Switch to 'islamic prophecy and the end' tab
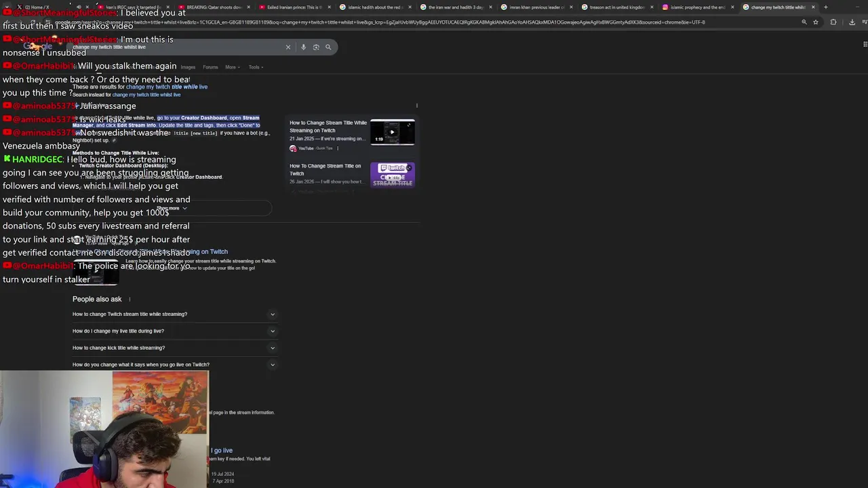Image resolution: width=868 pixels, height=488 pixels. (x=696, y=7)
